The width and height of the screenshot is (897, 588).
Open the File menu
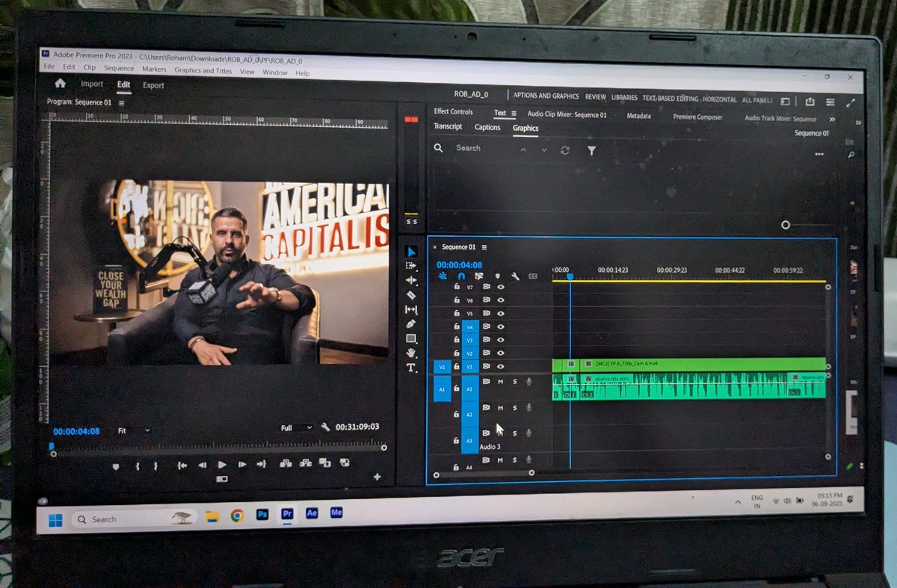49,66
